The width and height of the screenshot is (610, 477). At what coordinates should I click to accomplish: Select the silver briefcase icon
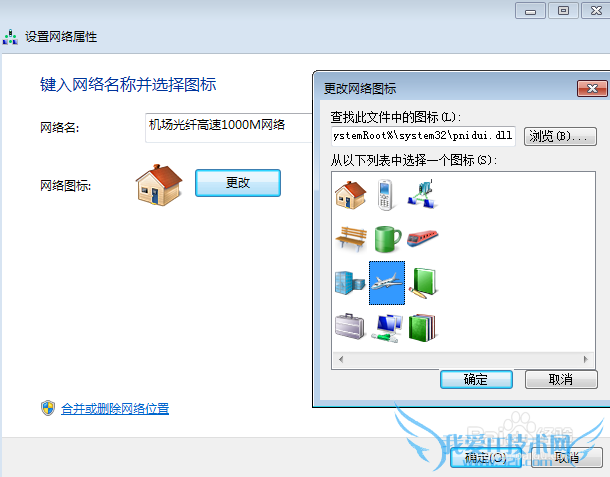[350, 327]
